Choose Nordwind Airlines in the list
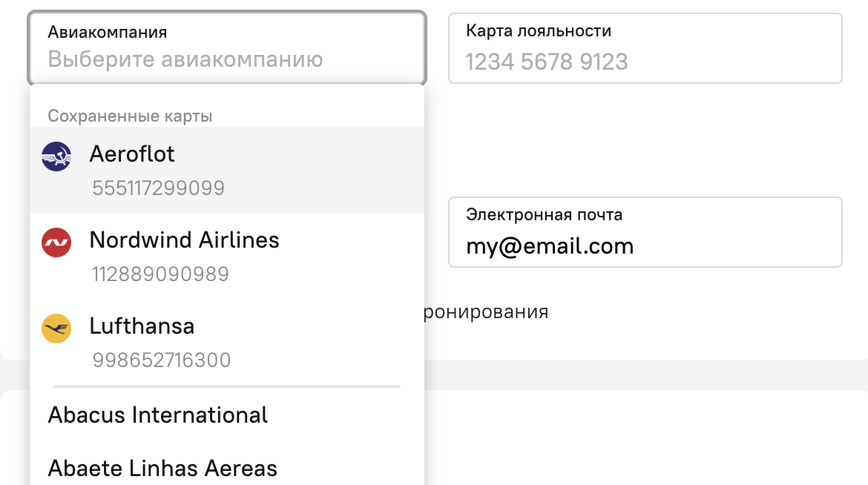 pos(184,240)
